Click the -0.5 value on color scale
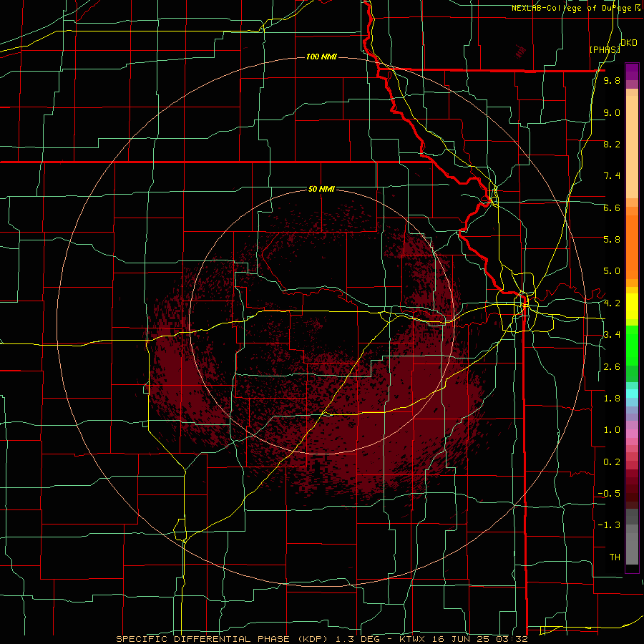This screenshot has width=644, height=644. pos(609,494)
